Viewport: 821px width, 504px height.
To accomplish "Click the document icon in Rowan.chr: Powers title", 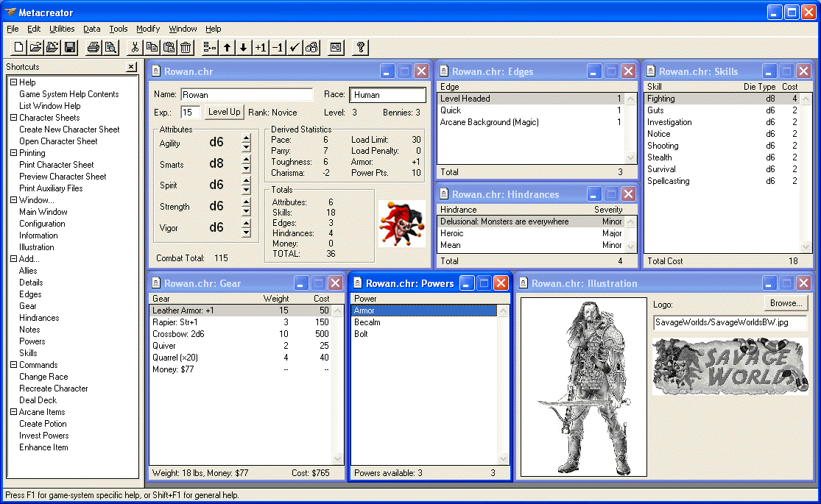I will [x=358, y=283].
